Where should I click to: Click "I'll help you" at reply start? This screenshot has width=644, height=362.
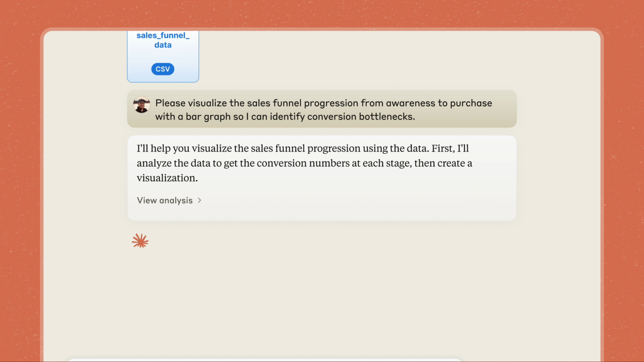tap(163, 149)
